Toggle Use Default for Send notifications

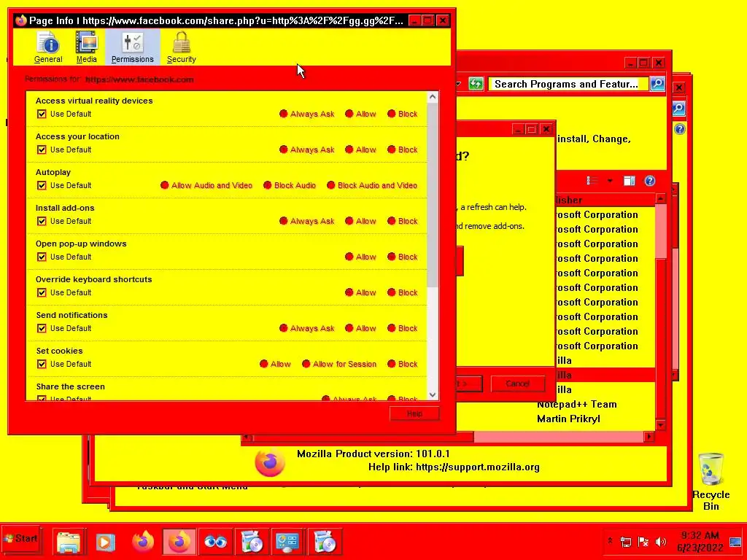[42, 328]
